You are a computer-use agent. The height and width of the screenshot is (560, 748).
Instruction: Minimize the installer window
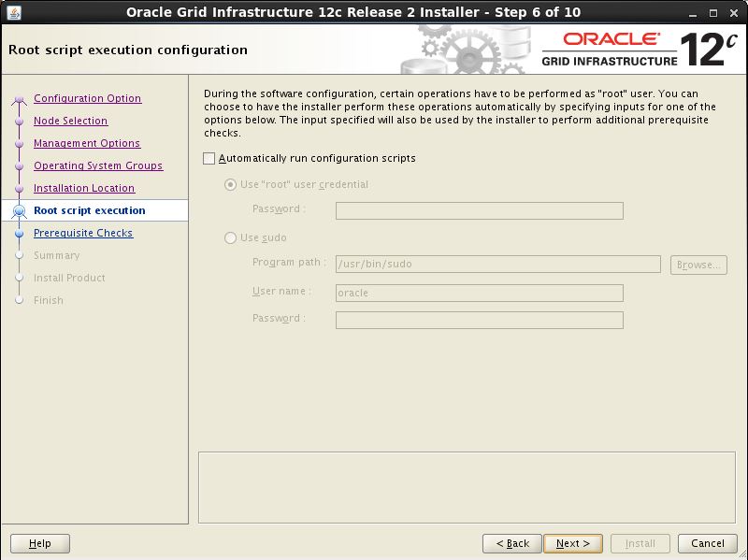pyautogui.click(x=693, y=13)
